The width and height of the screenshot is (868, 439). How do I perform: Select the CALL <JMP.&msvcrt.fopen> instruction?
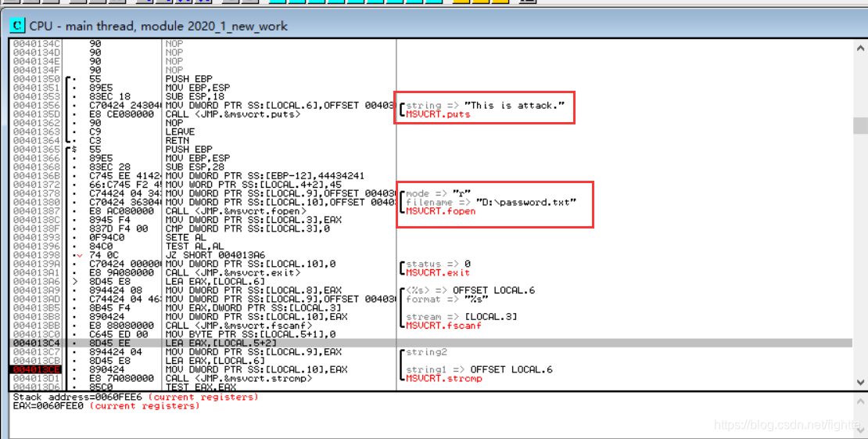(x=236, y=211)
